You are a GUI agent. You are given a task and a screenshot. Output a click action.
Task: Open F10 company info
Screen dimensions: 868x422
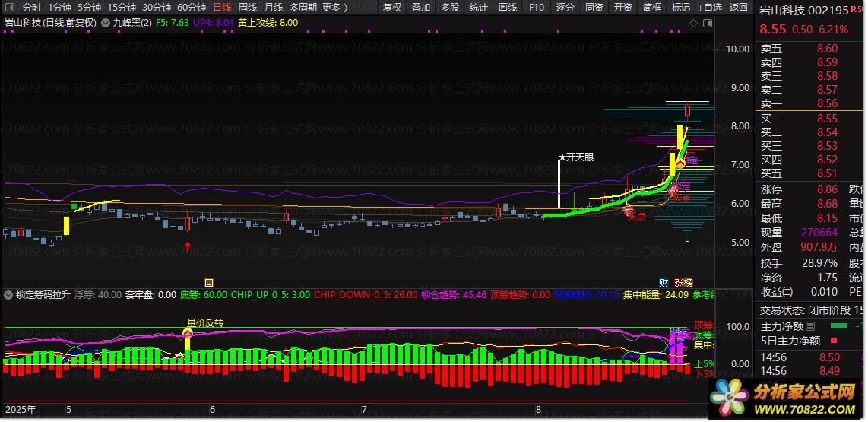click(x=536, y=7)
